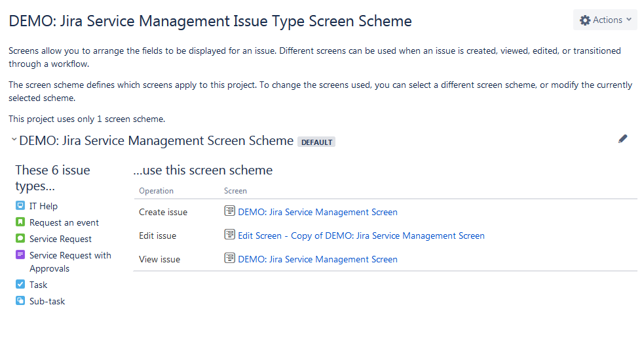Click the Service Request issue type icon
Screen dimensions: 644x347
coord(20,238)
